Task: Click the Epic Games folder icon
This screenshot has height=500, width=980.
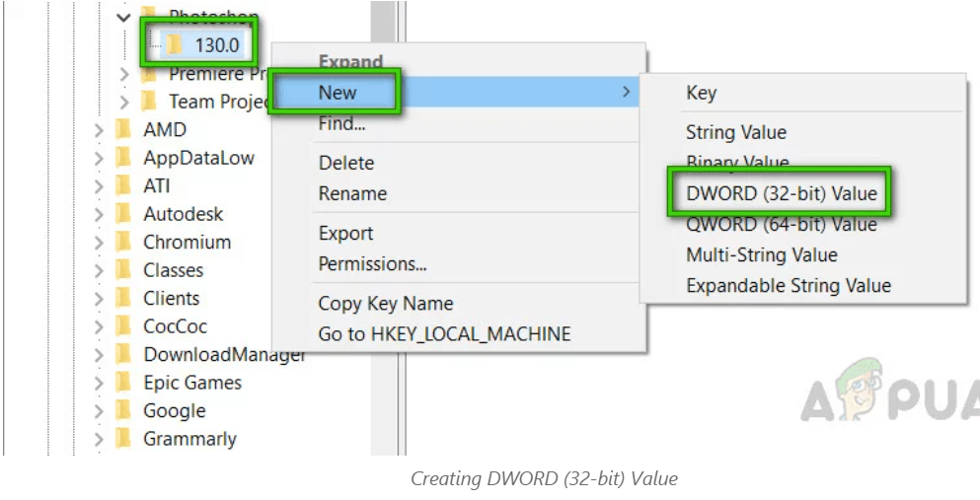Action: [123, 382]
